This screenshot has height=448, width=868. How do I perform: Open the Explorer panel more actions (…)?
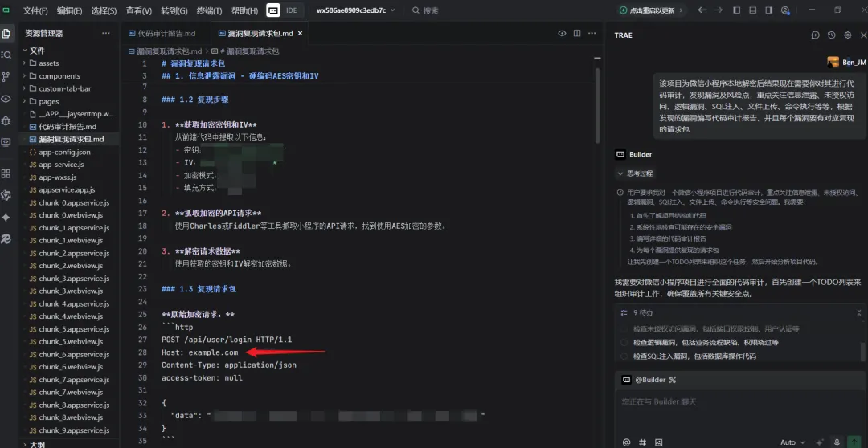106,33
